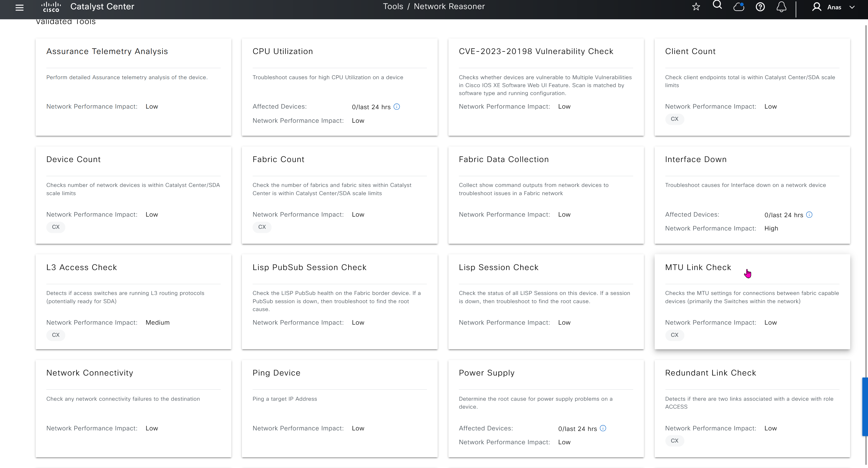Click the favorites star icon
The image size is (868, 468).
click(x=696, y=7)
